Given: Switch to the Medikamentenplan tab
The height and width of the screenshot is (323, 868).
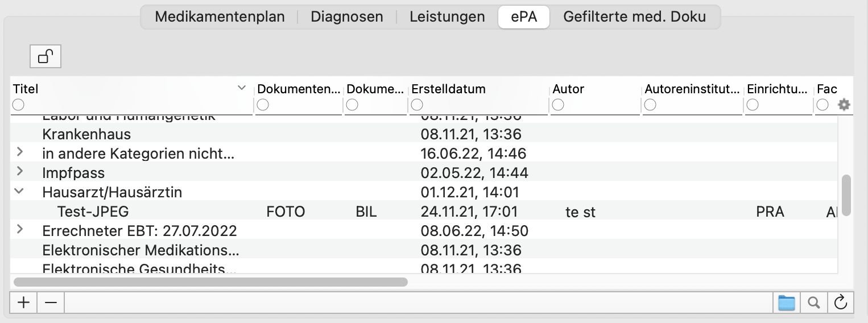Looking at the screenshot, I should (220, 16).
